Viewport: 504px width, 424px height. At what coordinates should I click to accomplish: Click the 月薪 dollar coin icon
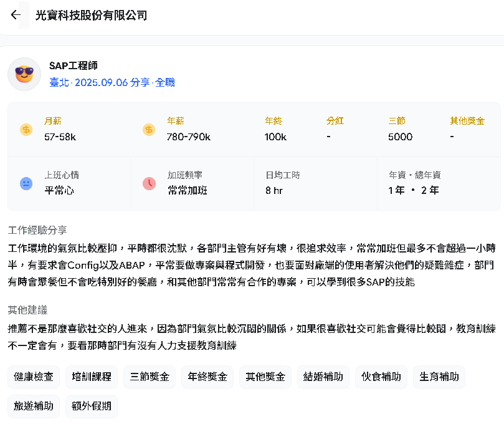point(26,130)
